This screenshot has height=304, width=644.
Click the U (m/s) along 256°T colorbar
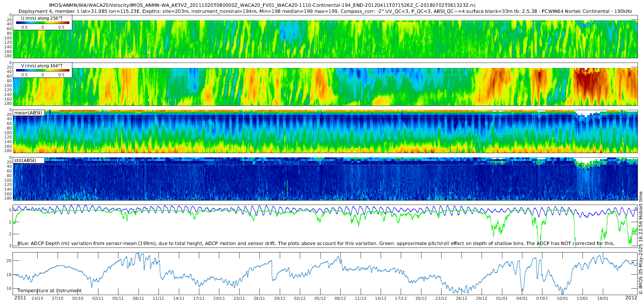(43, 23)
